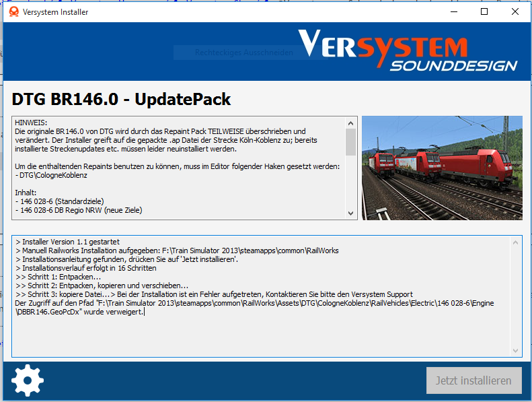Click '- 146 028-6 (Standardziele)' entry
The height and width of the screenshot is (402, 532).
(x=59, y=201)
